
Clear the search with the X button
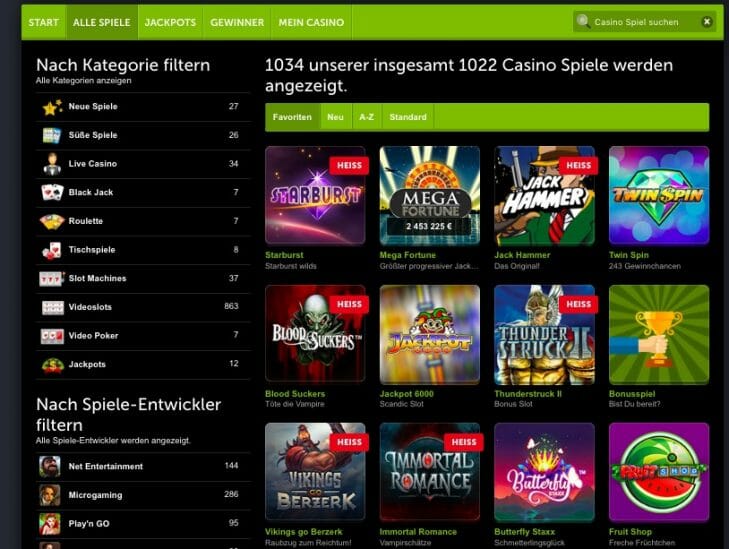707,22
